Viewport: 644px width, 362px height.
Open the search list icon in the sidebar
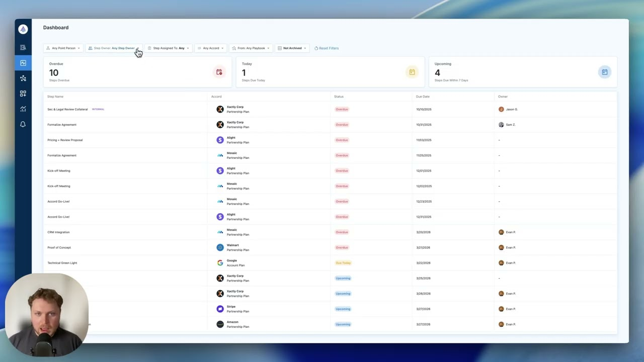(x=23, y=47)
